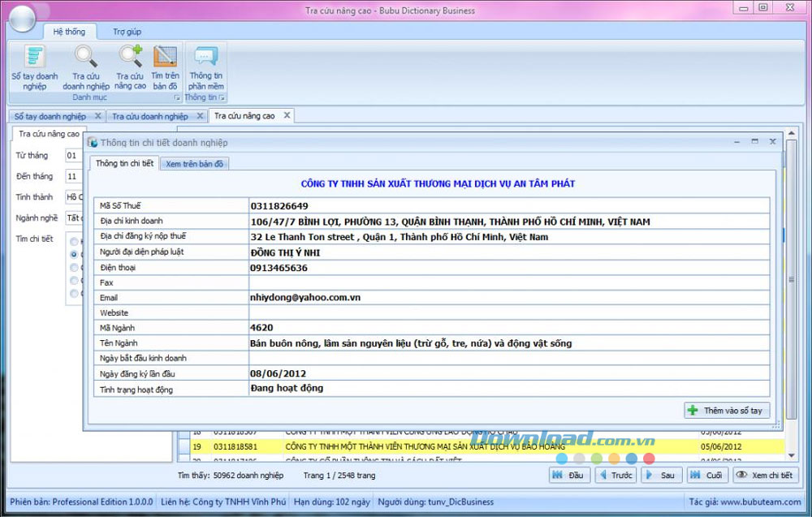This screenshot has height=517, width=812.
Task: Click Thêm vào sổ tay button
Action: coord(726,411)
